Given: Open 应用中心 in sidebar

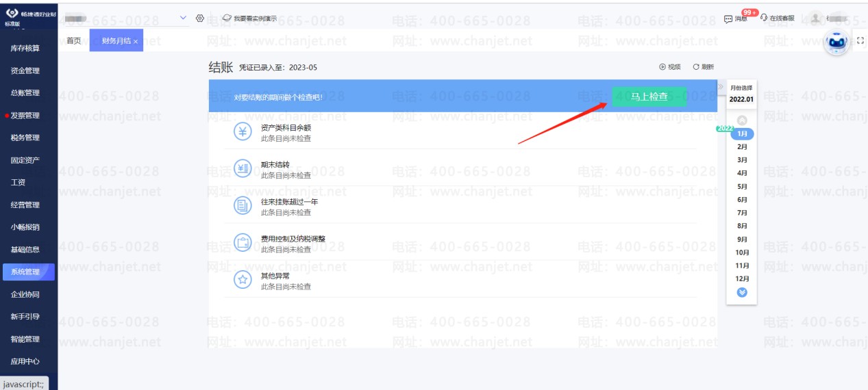Looking at the screenshot, I should (25, 361).
